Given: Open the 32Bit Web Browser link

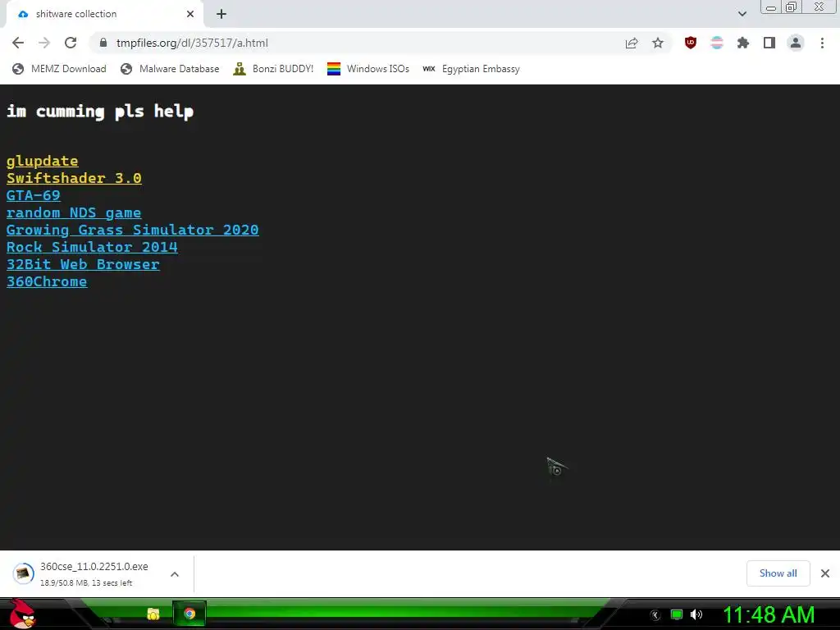Looking at the screenshot, I should [x=83, y=264].
